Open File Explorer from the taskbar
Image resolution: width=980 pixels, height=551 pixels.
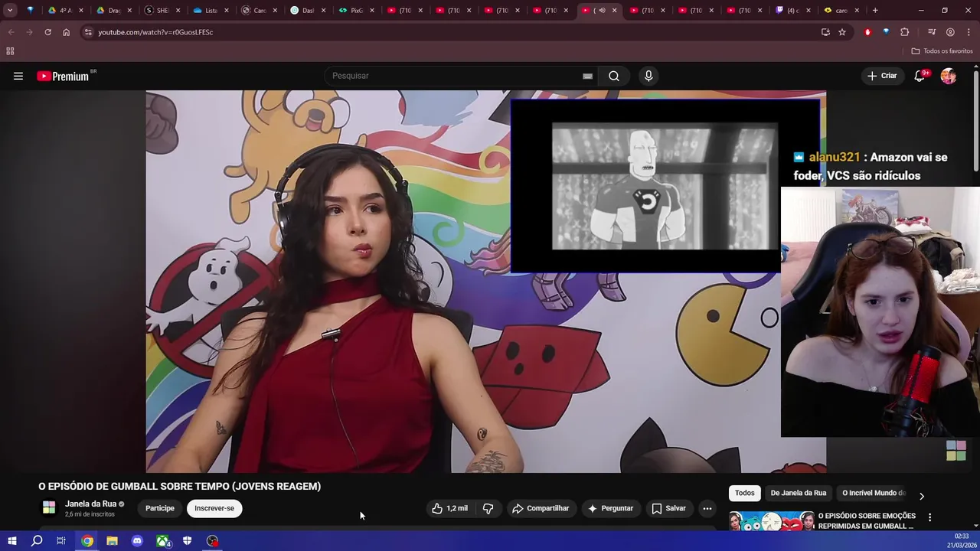[x=112, y=541]
